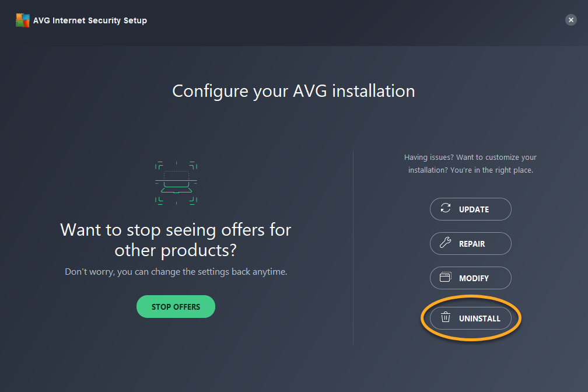Click the circular arrows Update icon
588x392 pixels.
point(446,209)
